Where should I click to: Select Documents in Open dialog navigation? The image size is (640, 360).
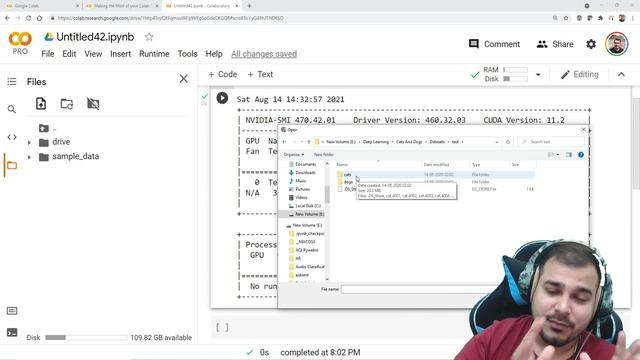click(306, 164)
